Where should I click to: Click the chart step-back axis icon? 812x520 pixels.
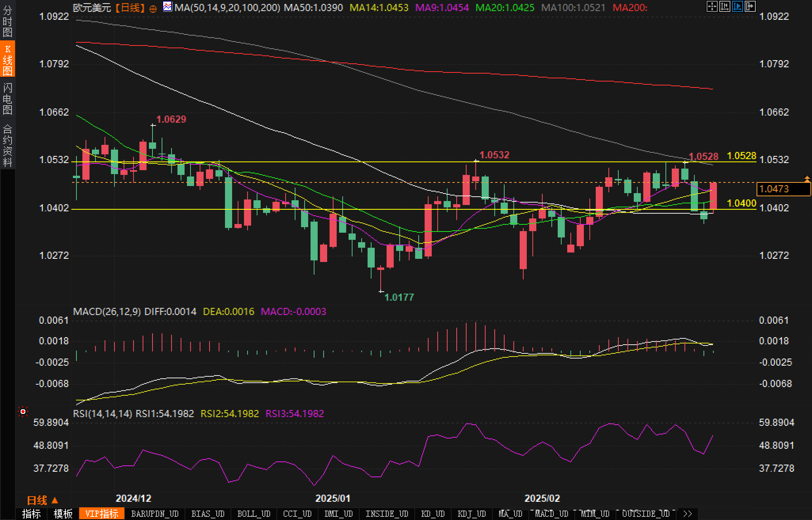tap(724, 6)
